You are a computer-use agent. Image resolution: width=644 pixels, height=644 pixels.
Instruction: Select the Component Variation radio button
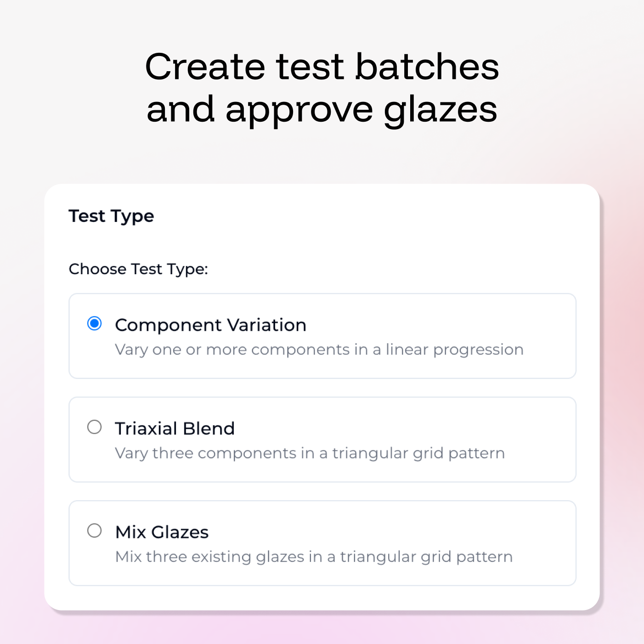pos(95,324)
